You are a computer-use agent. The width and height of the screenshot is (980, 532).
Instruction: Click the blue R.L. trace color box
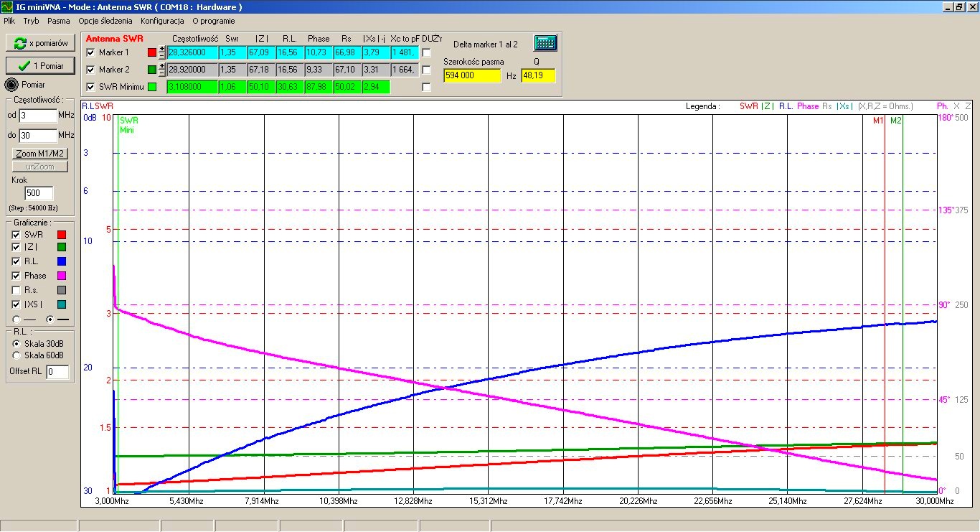point(61,261)
